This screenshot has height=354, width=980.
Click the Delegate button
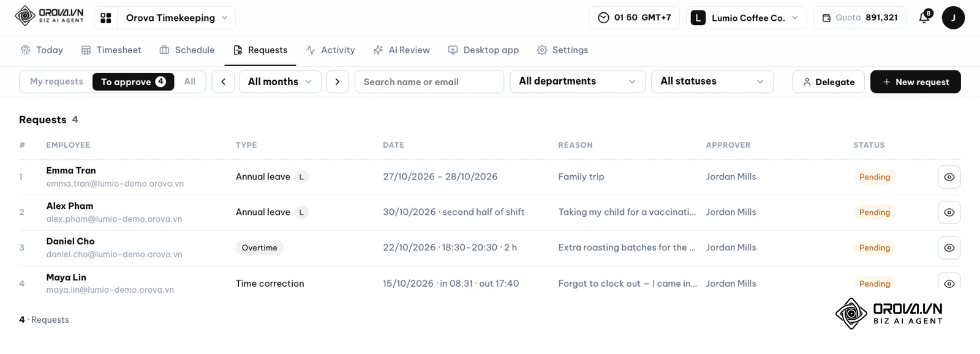coord(828,82)
